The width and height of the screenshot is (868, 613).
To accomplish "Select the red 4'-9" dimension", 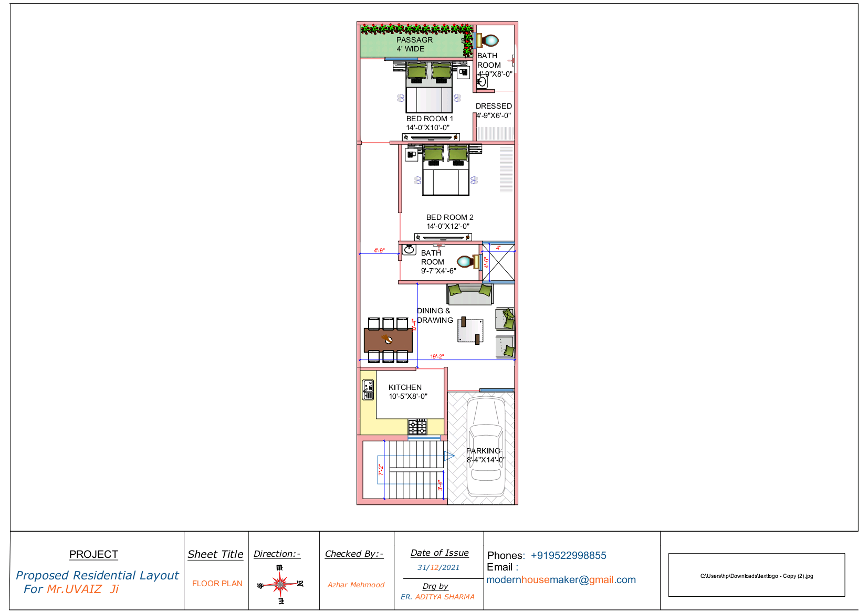I will [379, 250].
